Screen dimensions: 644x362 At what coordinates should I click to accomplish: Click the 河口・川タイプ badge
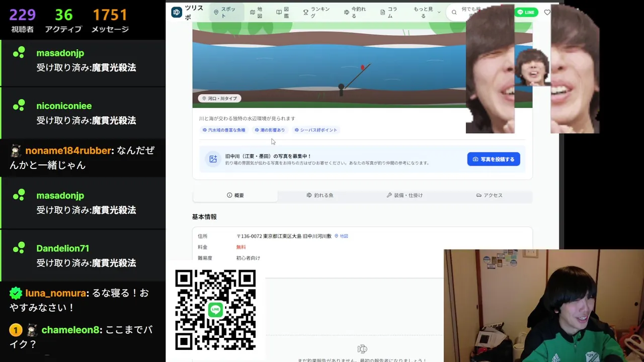pos(219,98)
